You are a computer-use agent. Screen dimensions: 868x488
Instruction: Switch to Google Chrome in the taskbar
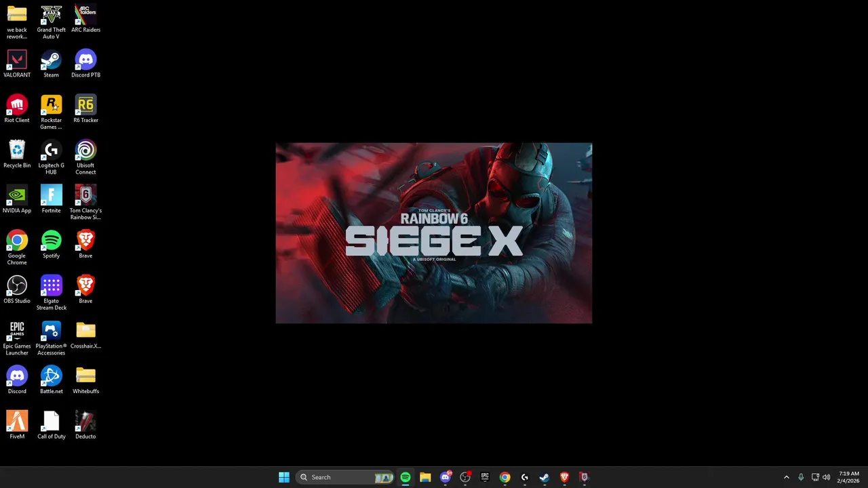[505, 477]
